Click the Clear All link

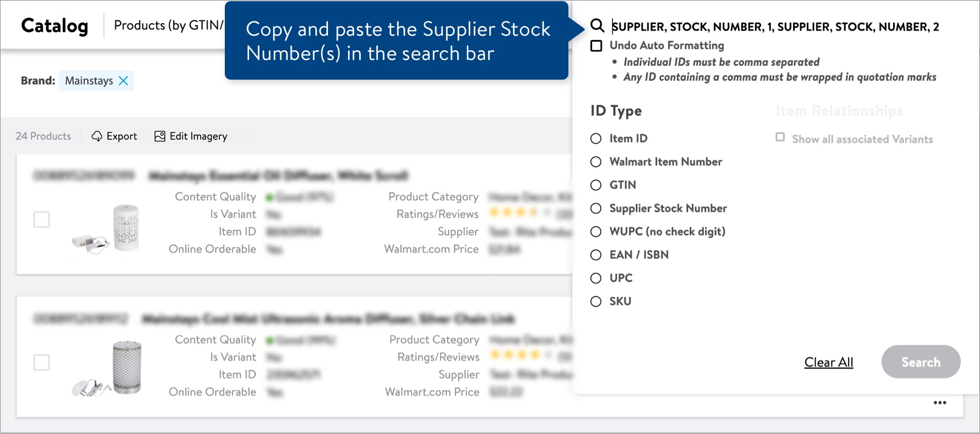click(x=828, y=362)
